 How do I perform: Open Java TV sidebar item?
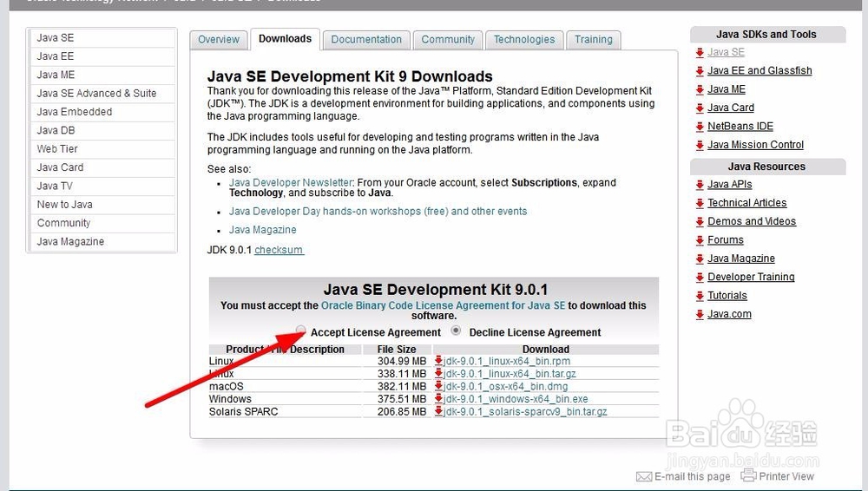tap(102, 186)
